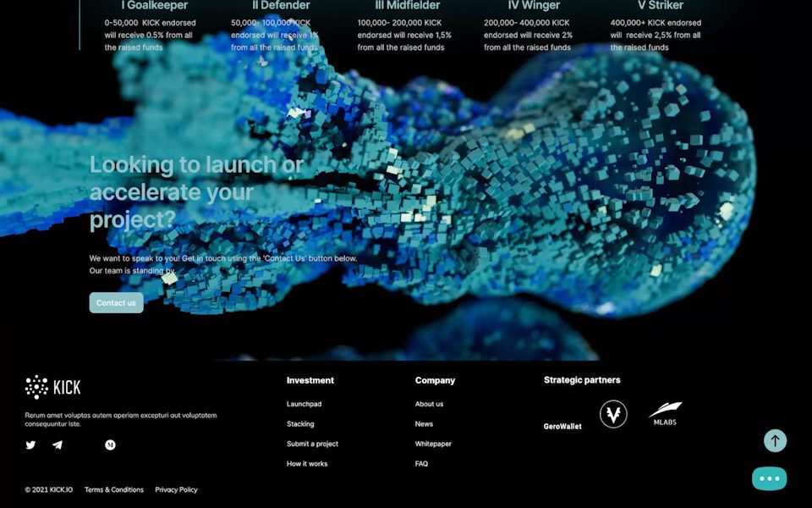This screenshot has width=812, height=508.
Task: Open the Whitepaper link
Action: (433, 444)
